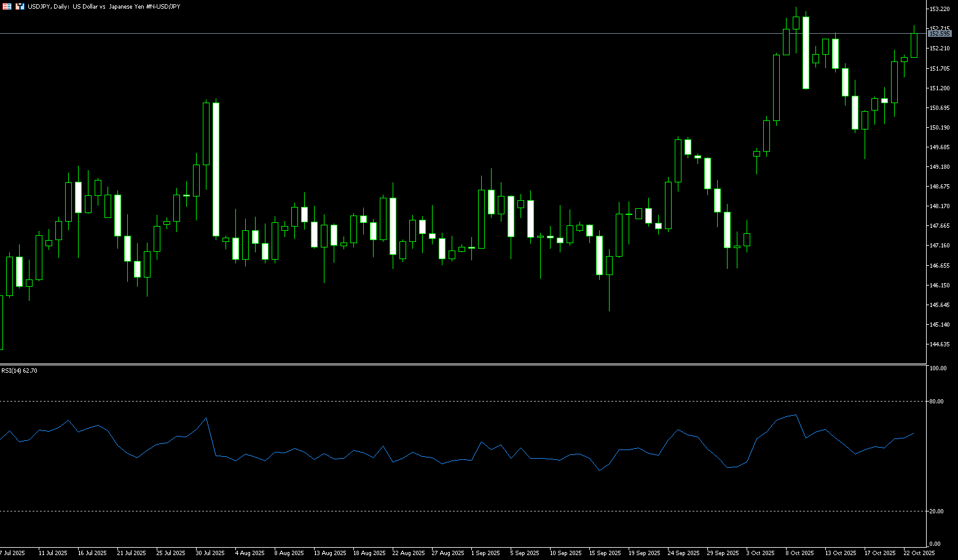The height and width of the screenshot is (560, 958).
Task: Click the divider between chart and RSI window
Action: (461, 365)
